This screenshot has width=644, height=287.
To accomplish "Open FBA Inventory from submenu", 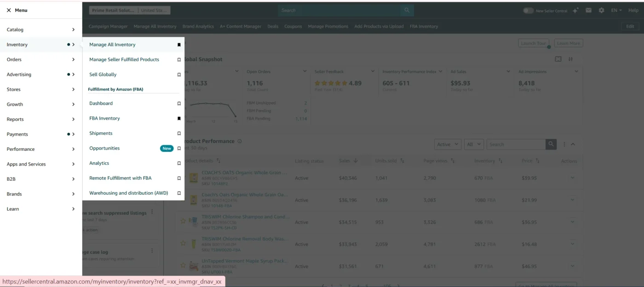I will [104, 118].
